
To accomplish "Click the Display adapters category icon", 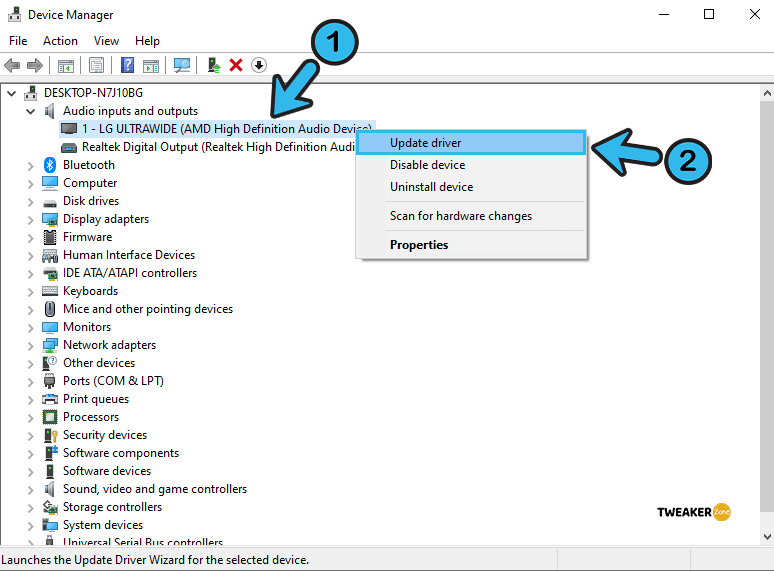I will pos(50,219).
